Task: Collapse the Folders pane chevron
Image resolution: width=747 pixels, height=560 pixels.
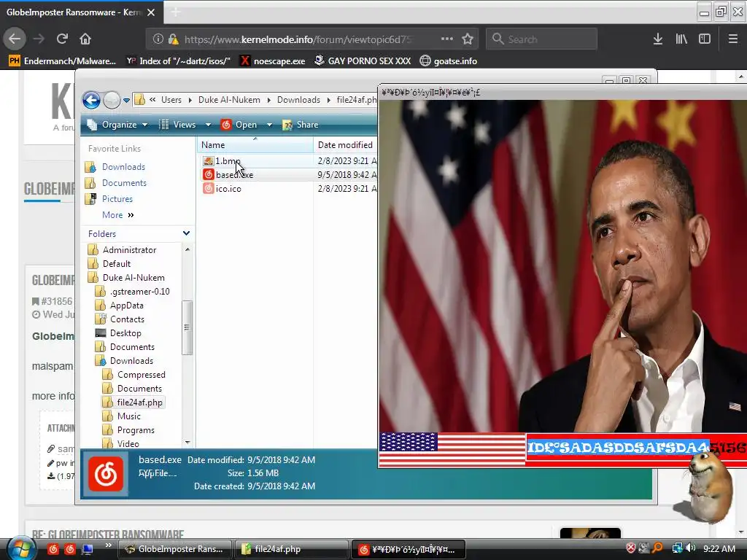Action: (x=186, y=233)
